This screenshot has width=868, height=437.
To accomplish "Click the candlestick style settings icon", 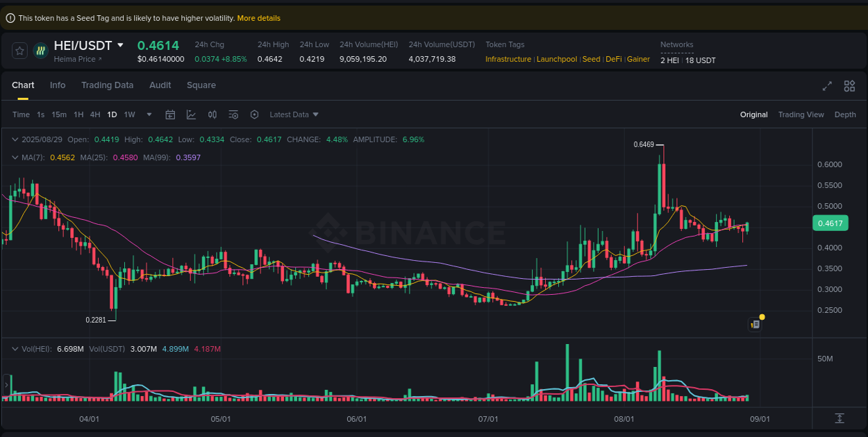I will [x=212, y=114].
